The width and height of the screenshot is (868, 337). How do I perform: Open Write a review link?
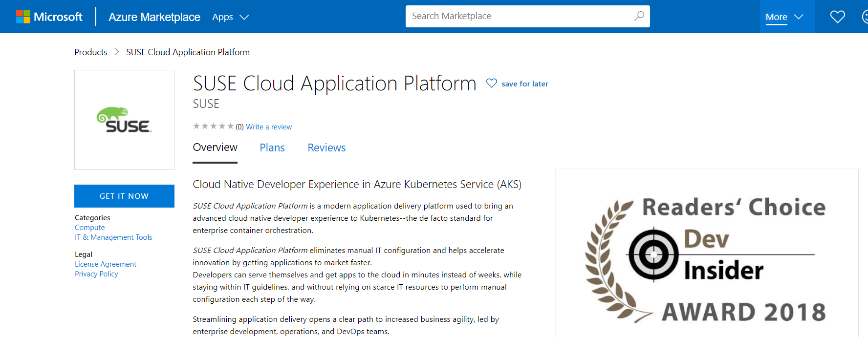(x=269, y=127)
